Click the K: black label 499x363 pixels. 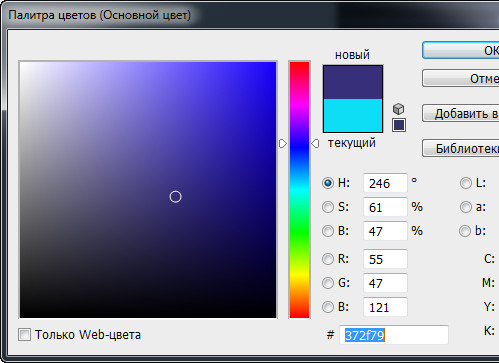[489, 331]
